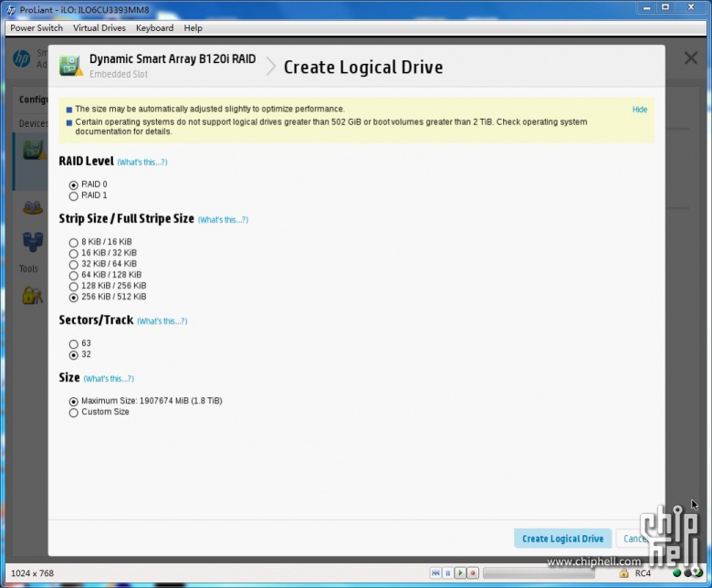Click the playback progress bar

(x=539, y=573)
